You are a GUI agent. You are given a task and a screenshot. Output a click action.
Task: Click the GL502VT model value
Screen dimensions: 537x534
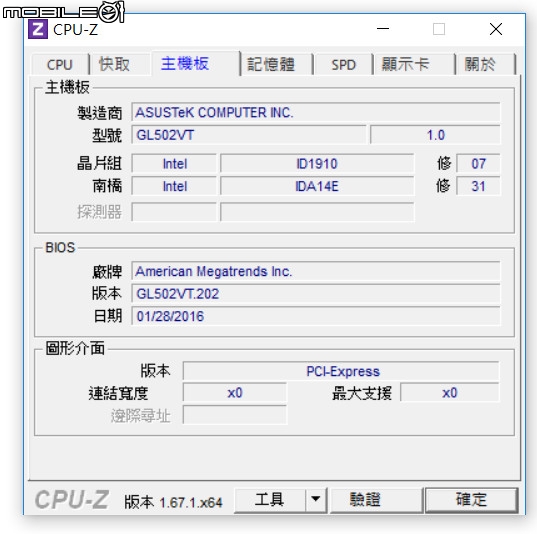pyautogui.click(x=249, y=135)
